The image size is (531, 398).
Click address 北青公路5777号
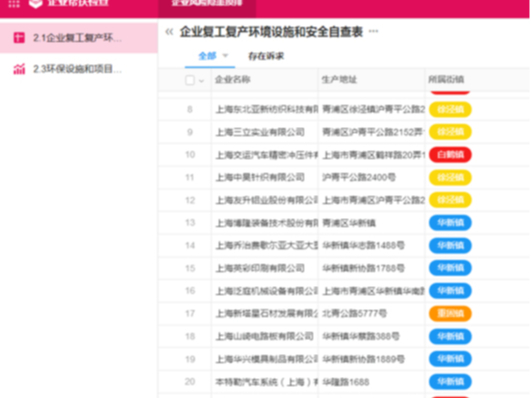(x=355, y=314)
